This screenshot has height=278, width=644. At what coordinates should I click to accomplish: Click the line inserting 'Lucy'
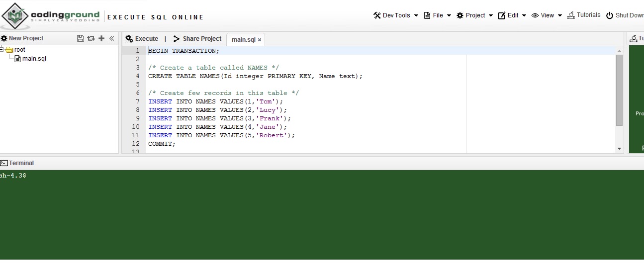tap(218, 110)
